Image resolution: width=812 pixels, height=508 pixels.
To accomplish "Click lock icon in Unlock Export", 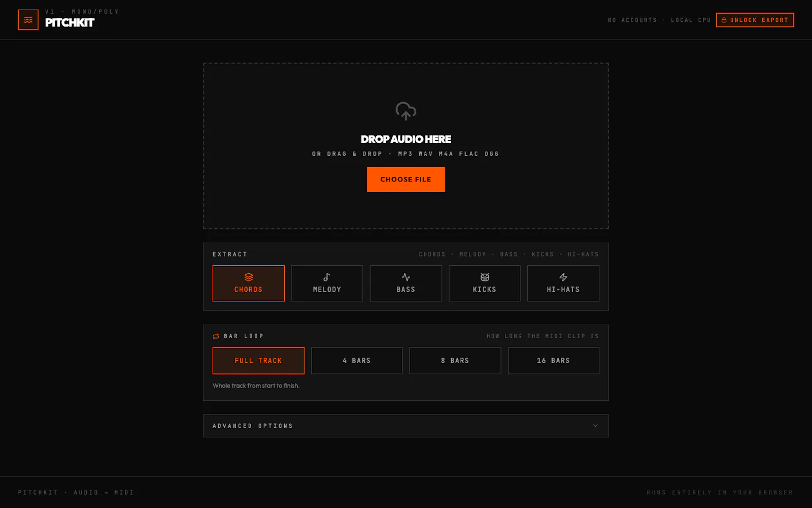I will point(724,20).
